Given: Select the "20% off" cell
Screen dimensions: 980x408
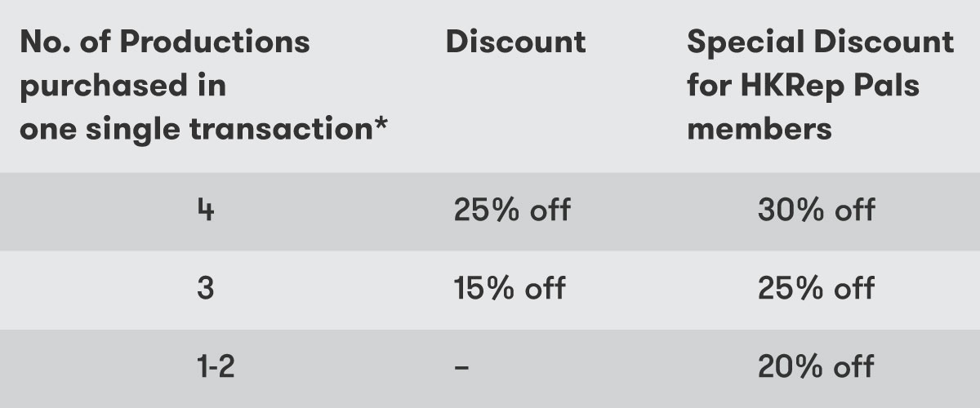Looking at the screenshot, I should (816, 366).
